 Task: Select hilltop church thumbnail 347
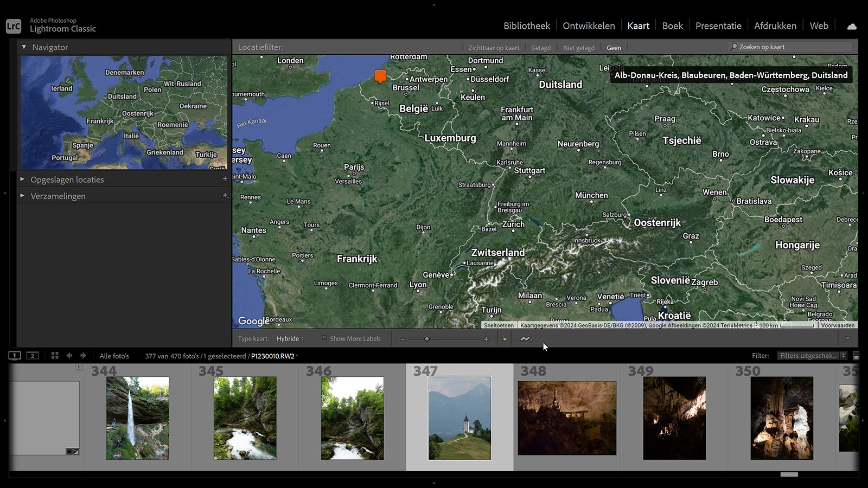(460, 418)
